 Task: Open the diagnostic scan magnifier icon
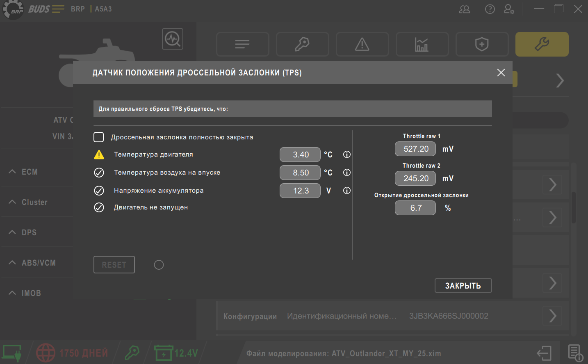[173, 39]
